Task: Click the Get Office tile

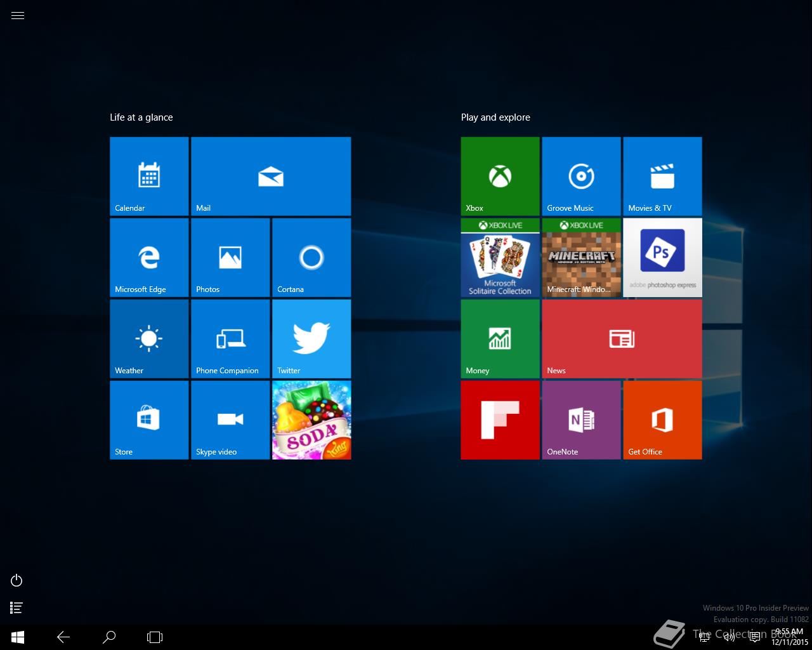Action: (x=663, y=420)
